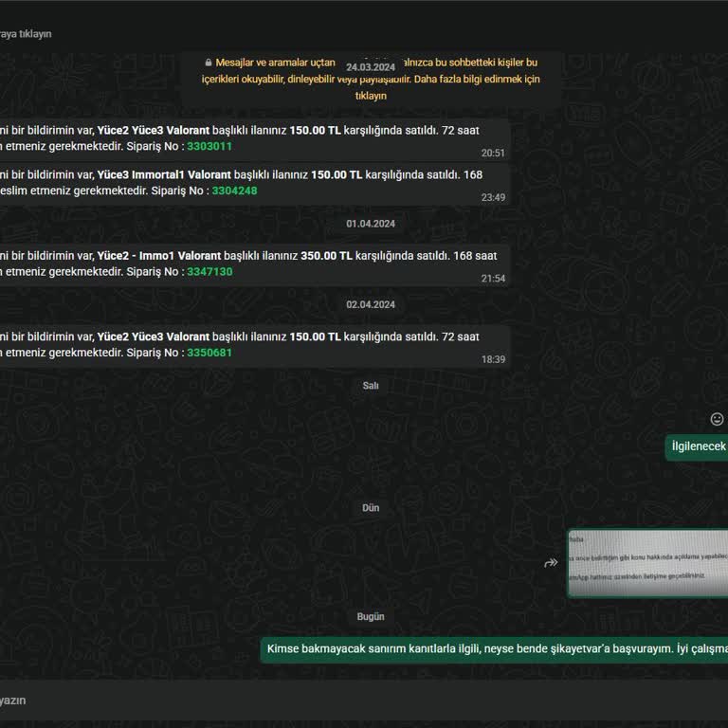Click the 20:51 message timestamp
Screen dimensions: 728x728
(x=493, y=154)
